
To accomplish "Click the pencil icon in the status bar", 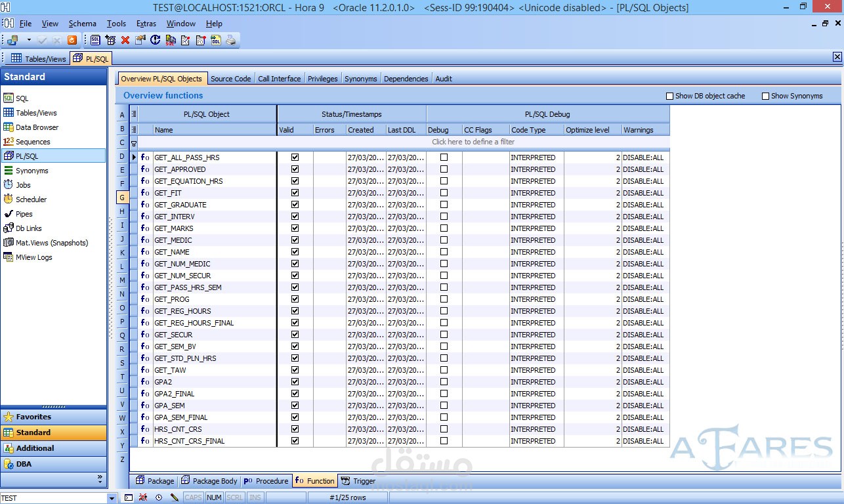I will click(174, 498).
